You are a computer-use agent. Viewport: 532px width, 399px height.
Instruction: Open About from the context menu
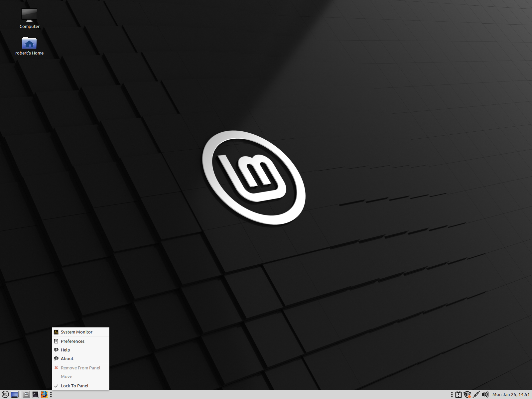pyautogui.click(x=67, y=358)
